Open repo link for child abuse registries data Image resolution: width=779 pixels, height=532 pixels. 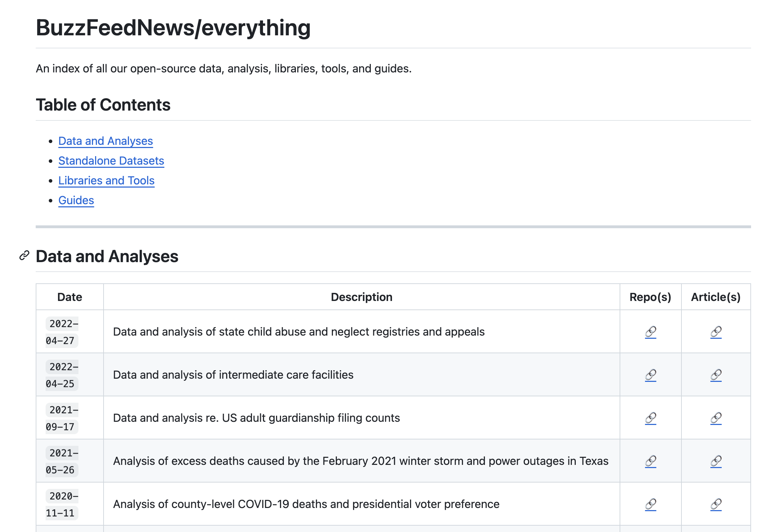[650, 331]
